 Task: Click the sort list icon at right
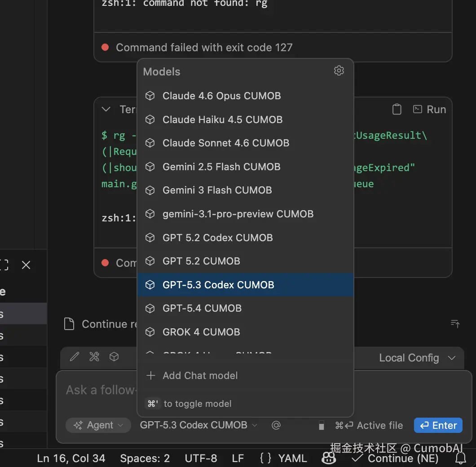point(455,324)
